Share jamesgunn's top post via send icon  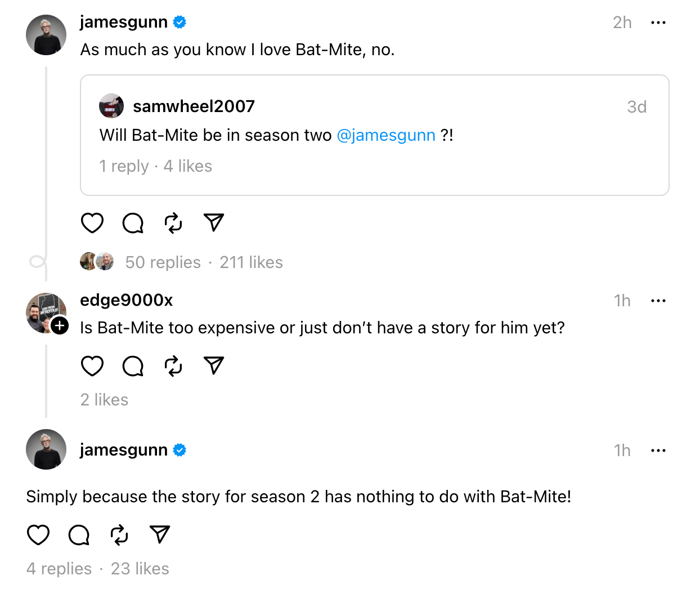click(213, 222)
